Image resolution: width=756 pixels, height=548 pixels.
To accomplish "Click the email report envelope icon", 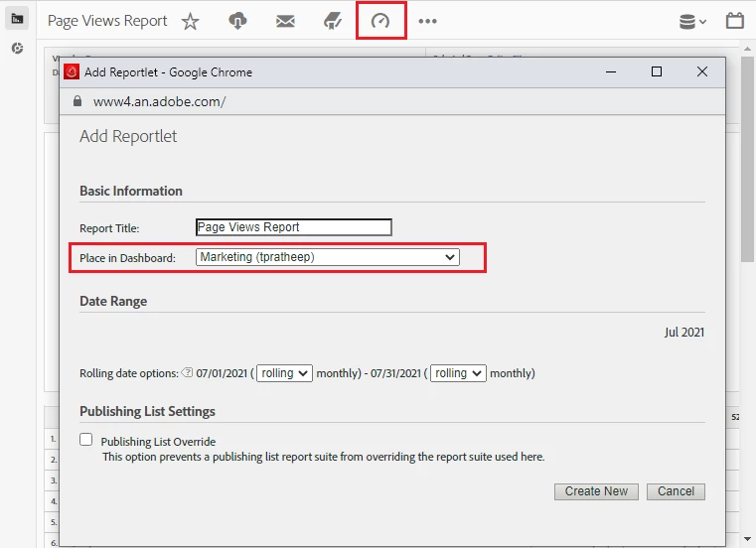I will pyautogui.click(x=285, y=21).
